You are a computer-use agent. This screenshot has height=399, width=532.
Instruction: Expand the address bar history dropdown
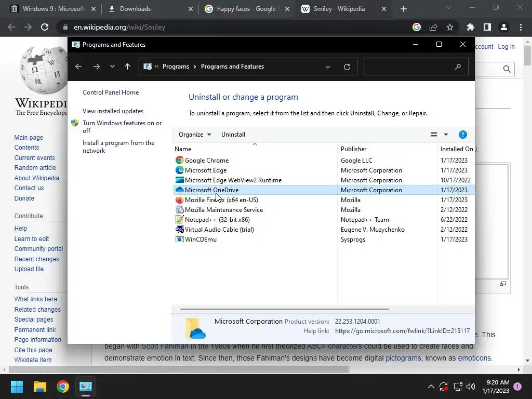coord(328,67)
